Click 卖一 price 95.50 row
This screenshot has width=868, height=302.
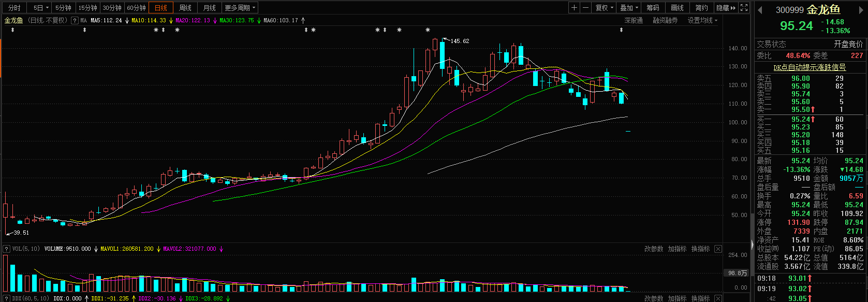pos(811,109)
